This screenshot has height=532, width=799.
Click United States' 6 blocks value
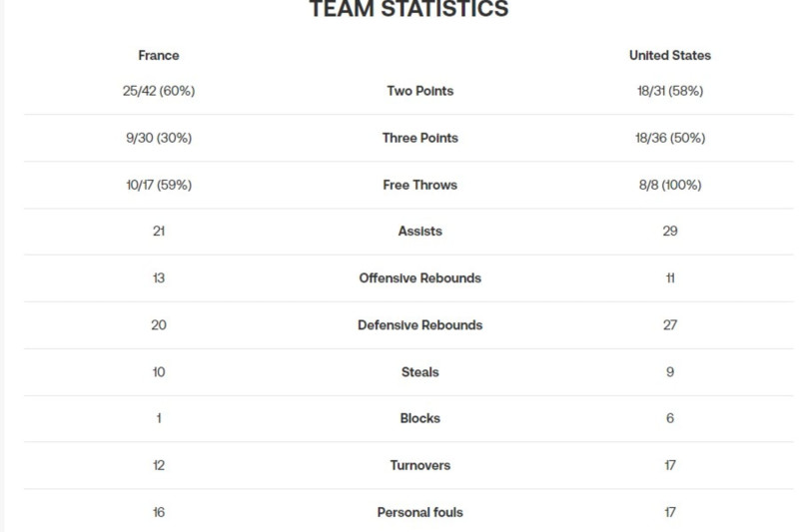[x=670, y=418]
